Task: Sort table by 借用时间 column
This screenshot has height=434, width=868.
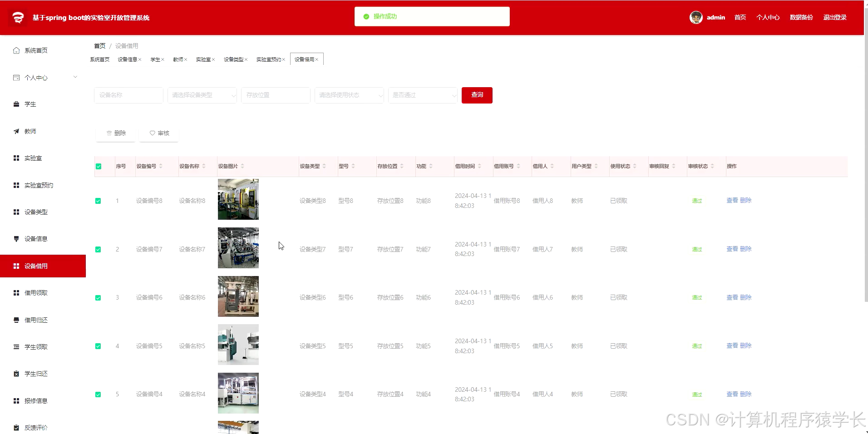Action: tap(479, 166)
